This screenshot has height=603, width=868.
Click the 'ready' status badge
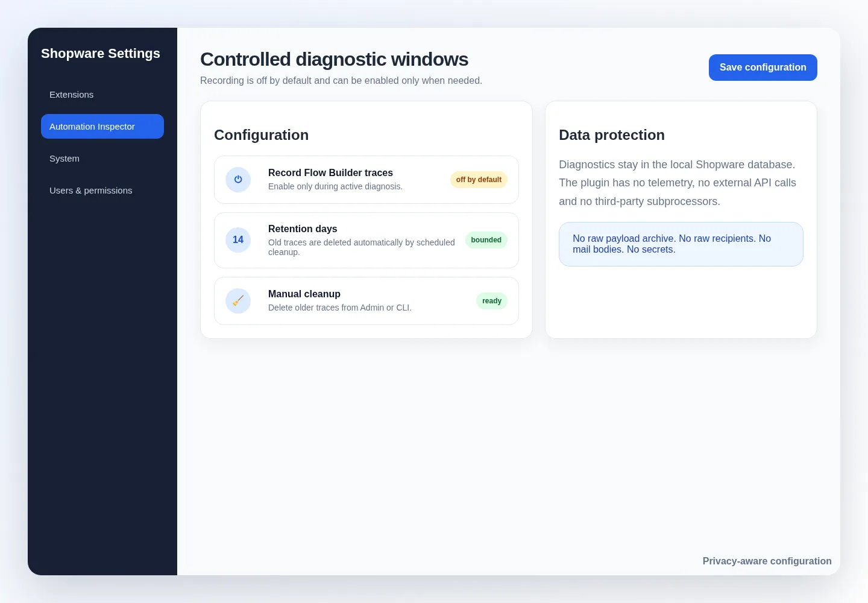click(492, 301)
